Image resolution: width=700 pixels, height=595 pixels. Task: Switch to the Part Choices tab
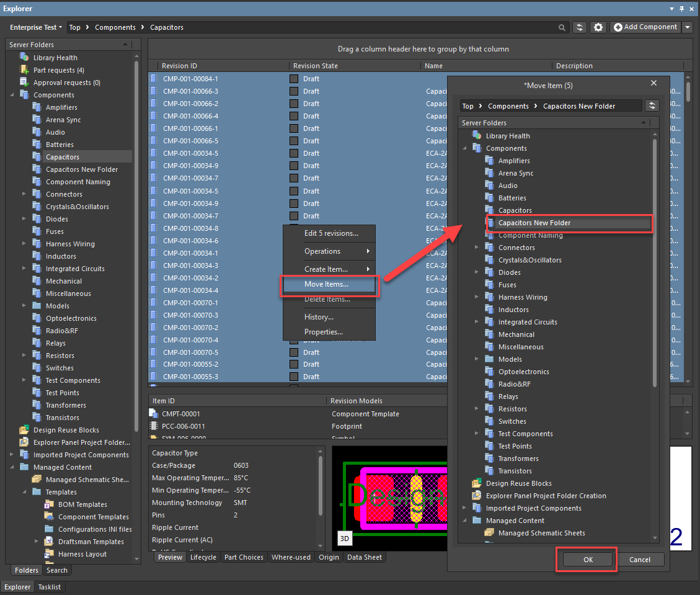tap(244, 557)
